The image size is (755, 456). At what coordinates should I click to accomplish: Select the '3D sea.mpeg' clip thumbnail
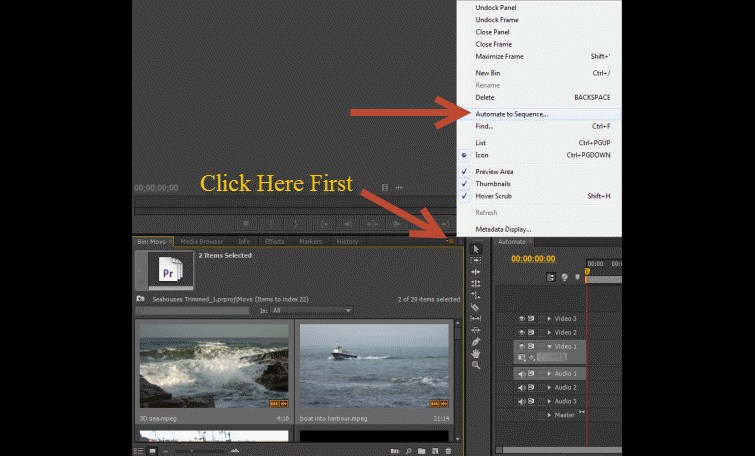click(214, 366)
